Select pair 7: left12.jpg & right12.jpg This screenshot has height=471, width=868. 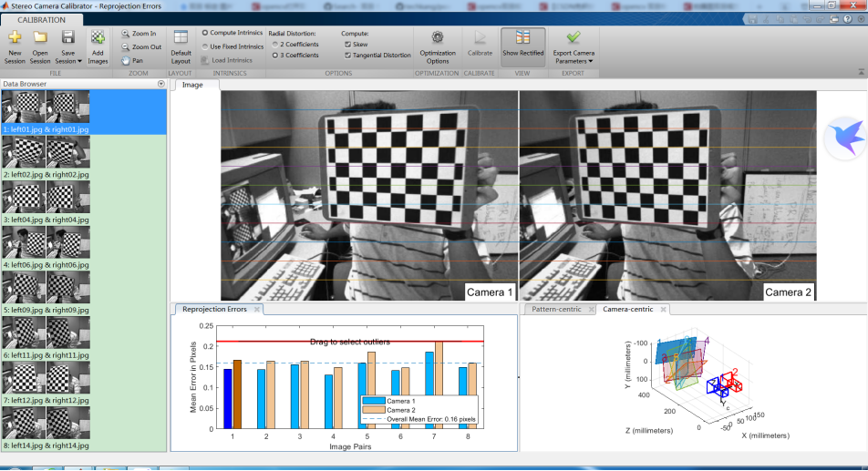[x=83, y=384]
